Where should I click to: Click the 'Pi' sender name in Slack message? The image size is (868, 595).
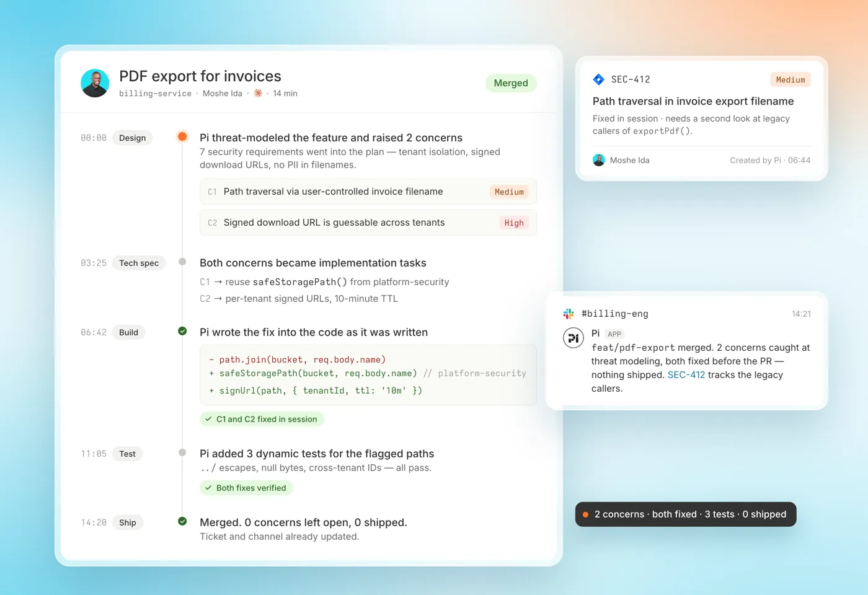tap(596, 333)
